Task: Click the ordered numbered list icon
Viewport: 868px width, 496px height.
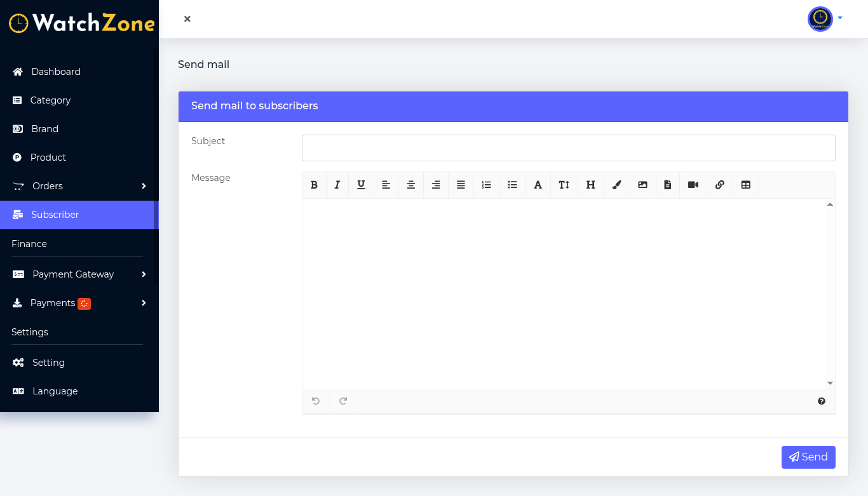Action: [x=486, y=185]
